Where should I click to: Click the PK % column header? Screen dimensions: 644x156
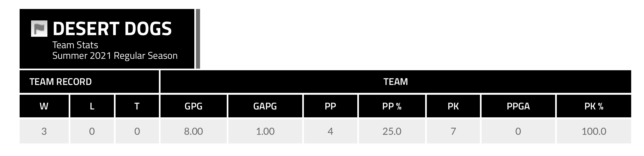point(594,106)
